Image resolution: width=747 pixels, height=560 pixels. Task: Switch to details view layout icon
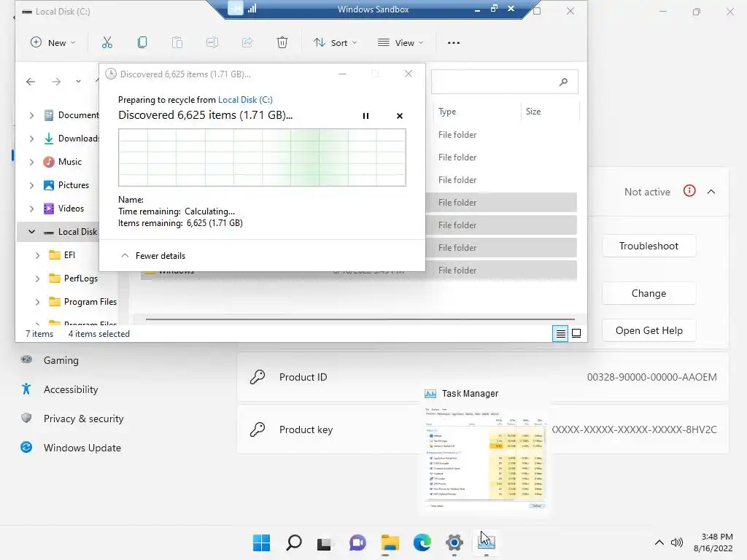[561, 333]
